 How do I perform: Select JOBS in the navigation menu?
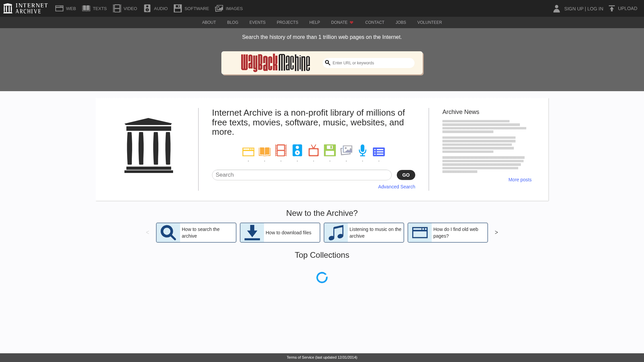[400, 22]
